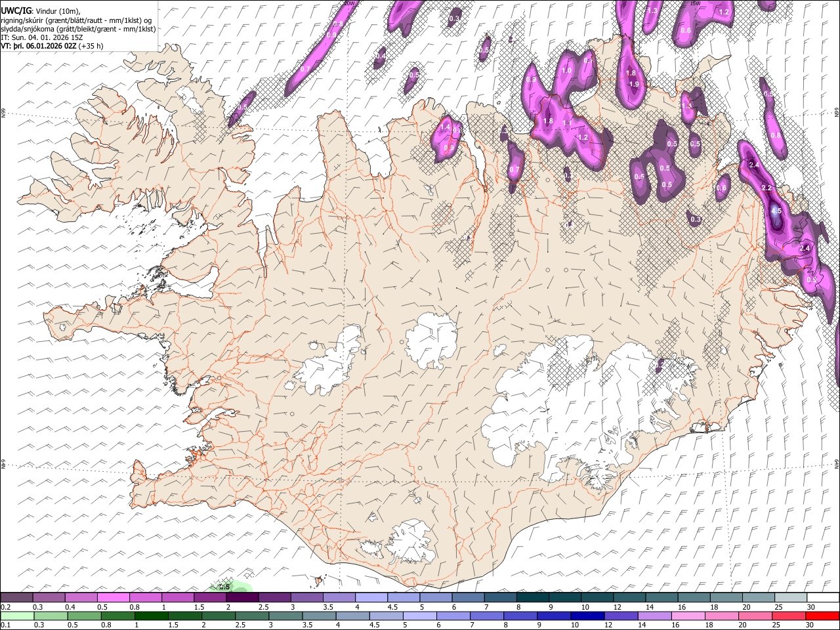Screen dimensions: 840x630
Task: Click the '(+35 h)' forecast offset text
Action: click(91, 47)
